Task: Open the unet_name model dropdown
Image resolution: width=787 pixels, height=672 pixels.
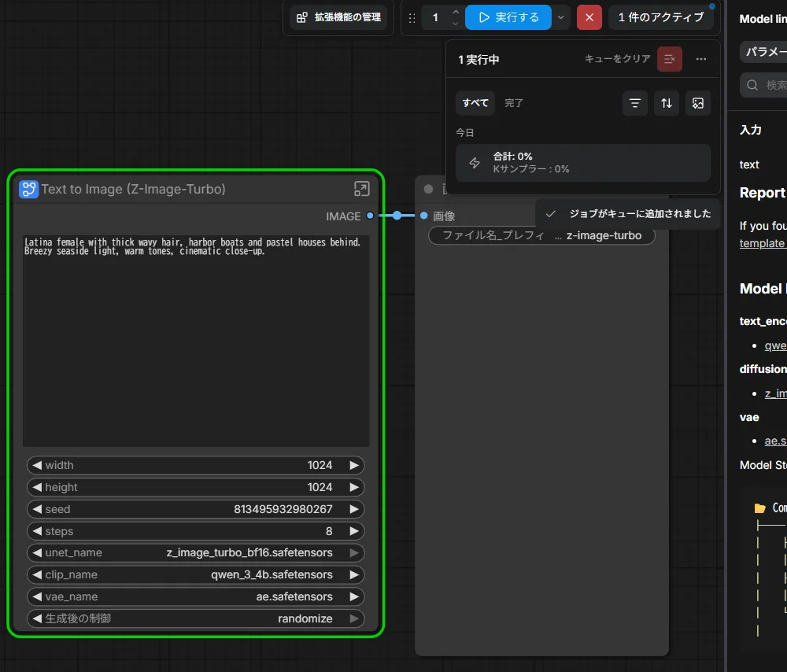Action: (x=196, y=553)
